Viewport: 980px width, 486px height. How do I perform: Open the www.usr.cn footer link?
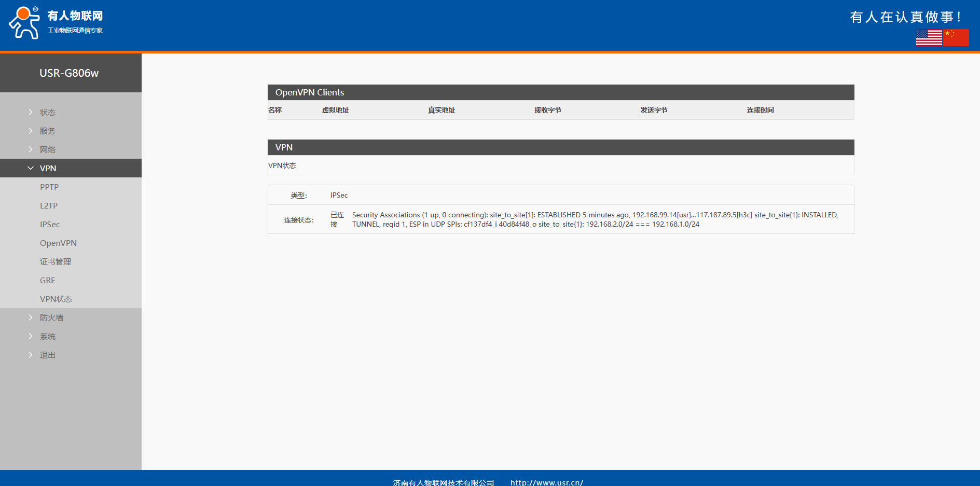[x=547, y=482]
